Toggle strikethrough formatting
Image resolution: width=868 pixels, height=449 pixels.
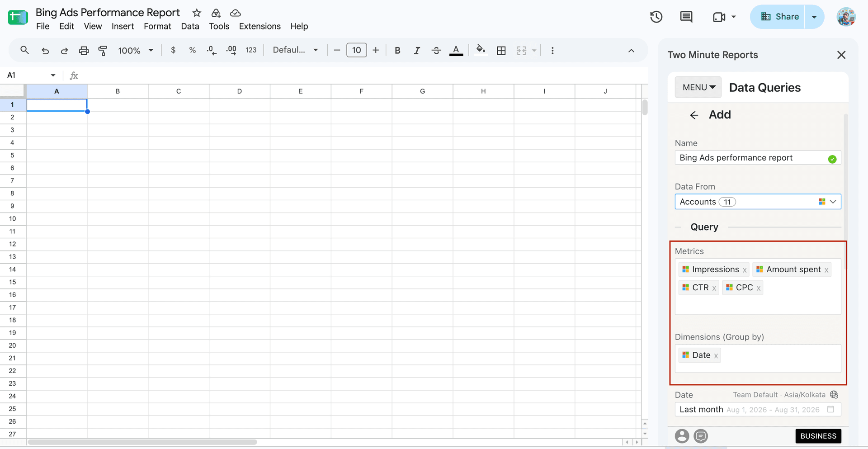point(436,51)
